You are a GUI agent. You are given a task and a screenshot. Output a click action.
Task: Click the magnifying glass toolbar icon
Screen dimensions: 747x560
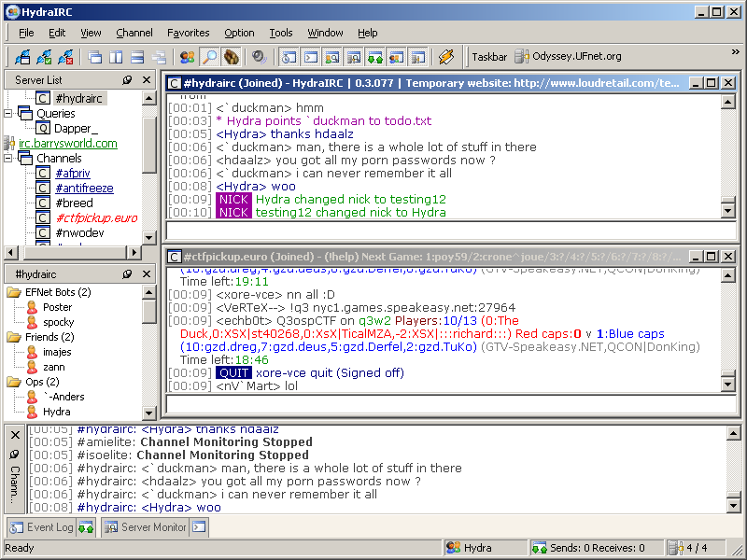pos(209,57)
